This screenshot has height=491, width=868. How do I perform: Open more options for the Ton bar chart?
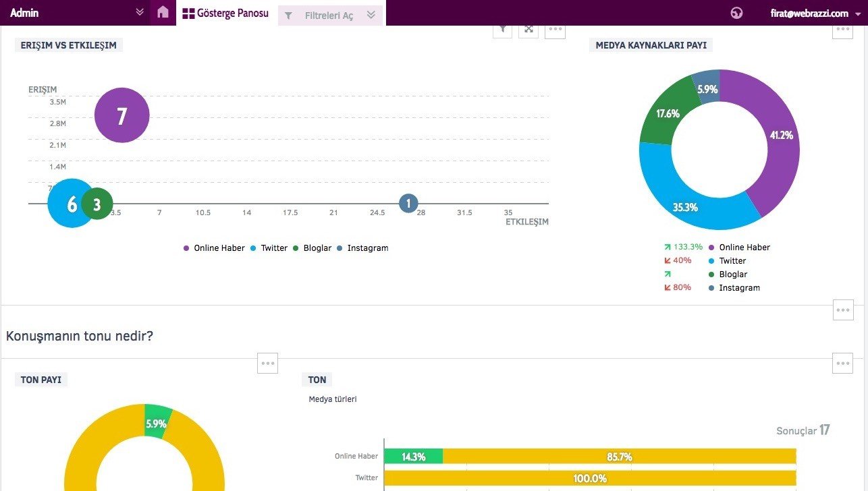(x=842, y=363)
